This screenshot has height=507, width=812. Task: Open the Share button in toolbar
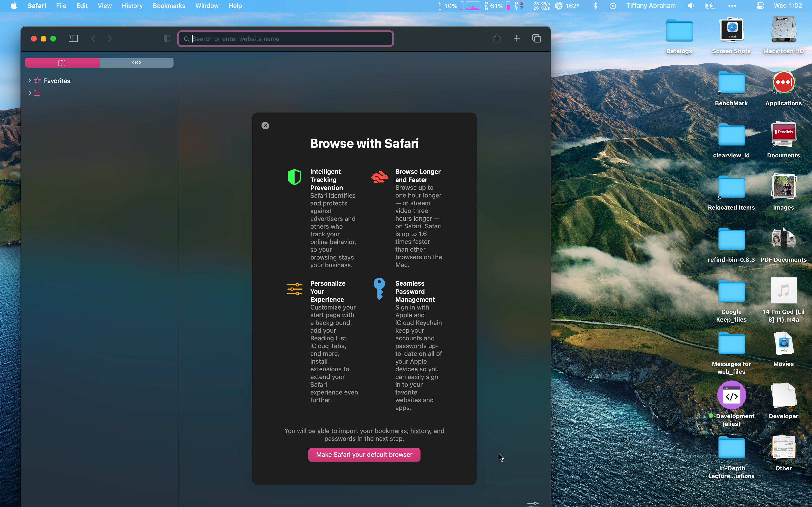(x=497, y=39)
